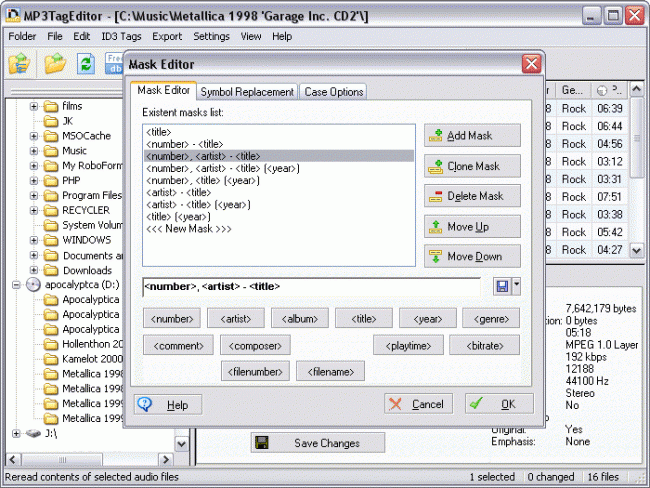Click the open folder toolbar icon

pos(55,64)
